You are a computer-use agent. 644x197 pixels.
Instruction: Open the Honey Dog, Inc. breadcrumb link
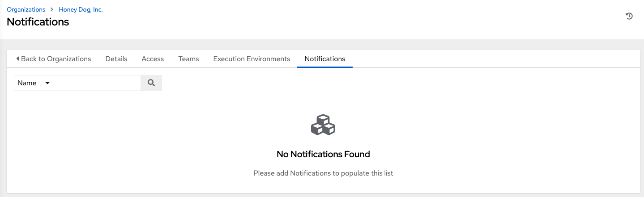point(81,9)
